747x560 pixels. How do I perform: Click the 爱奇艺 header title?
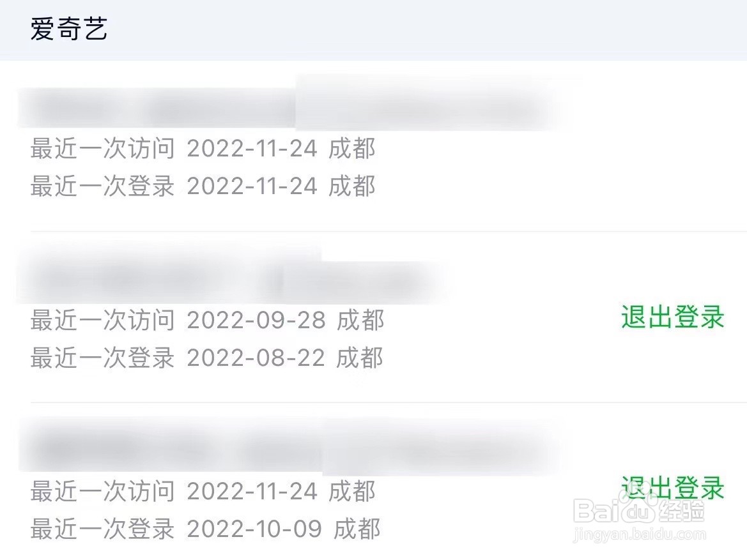(68, 28)
